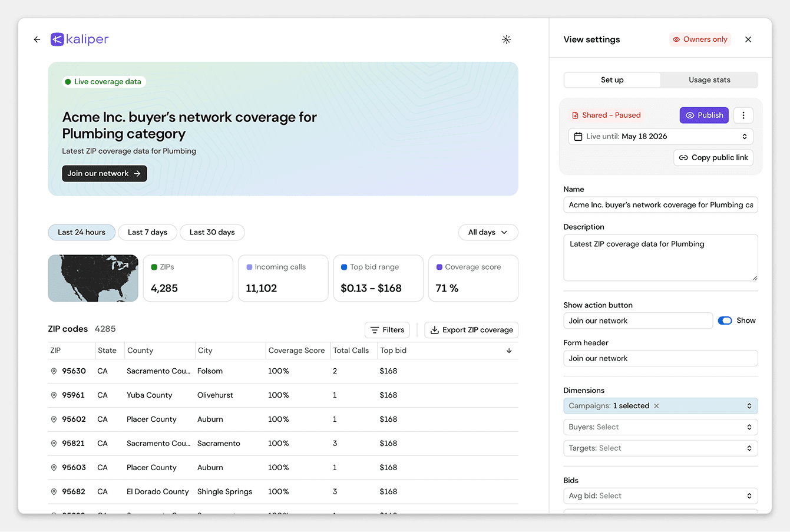Image resolution: width=790 pixels, height=532 pixels.
Task: Click inside the Name input field
Action: 660,204
